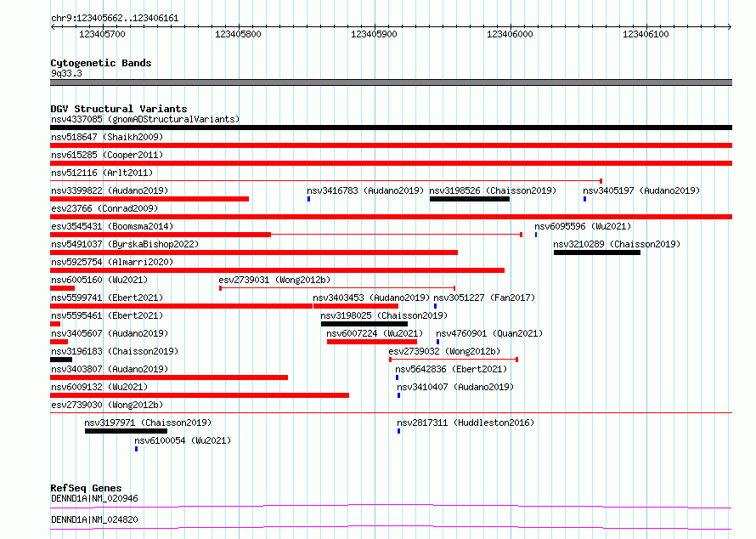
Task: Open esv2739030 (Wong2012b) variant
Action: click(x=391, y=412)
